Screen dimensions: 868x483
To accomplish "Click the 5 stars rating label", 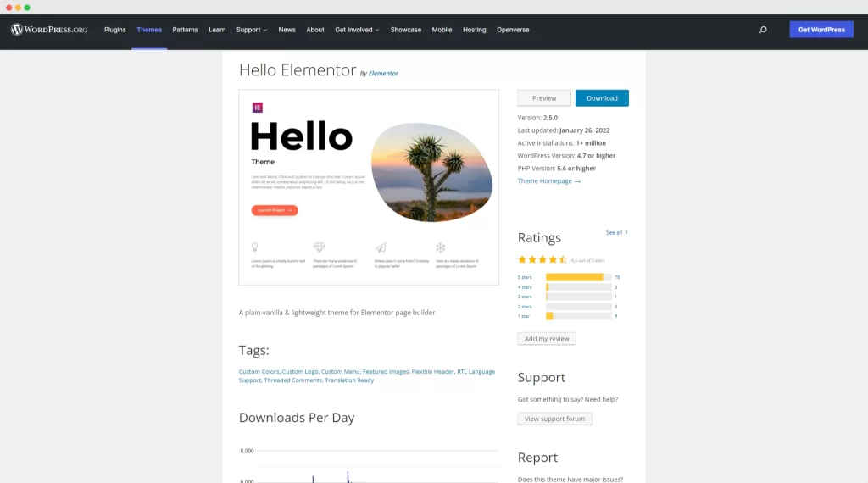I will [x=525, y=277].
